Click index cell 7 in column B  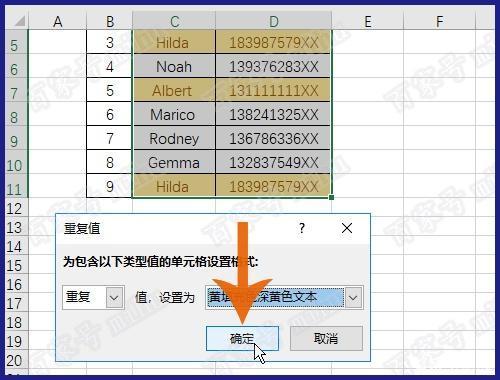point(109,138)
